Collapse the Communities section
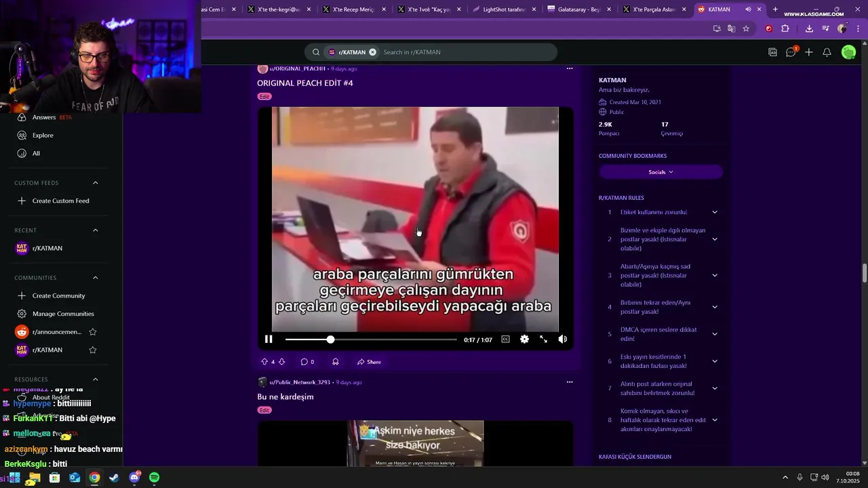This screenshot has height=488, width=868. [95, 278]
